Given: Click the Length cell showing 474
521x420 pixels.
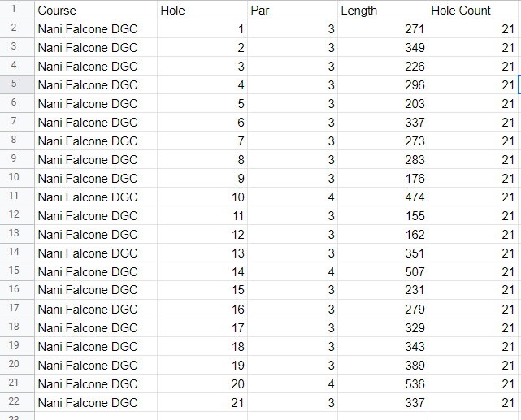Looking at the screenshot, I should (x=383, y=197).
